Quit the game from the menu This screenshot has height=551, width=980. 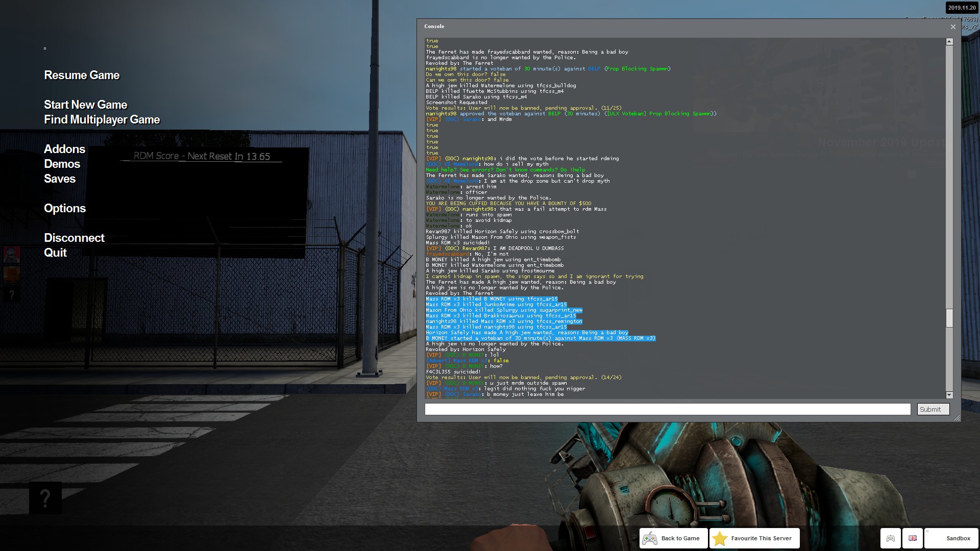[55, 253]
